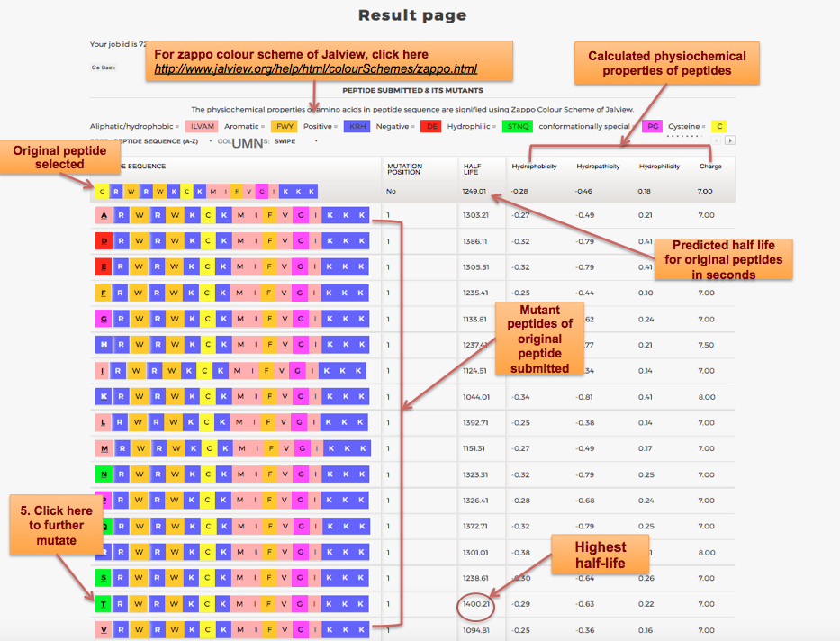Open the Jalview zappo colour scheme link
This screenshot has height=641, width=840.
315,68
